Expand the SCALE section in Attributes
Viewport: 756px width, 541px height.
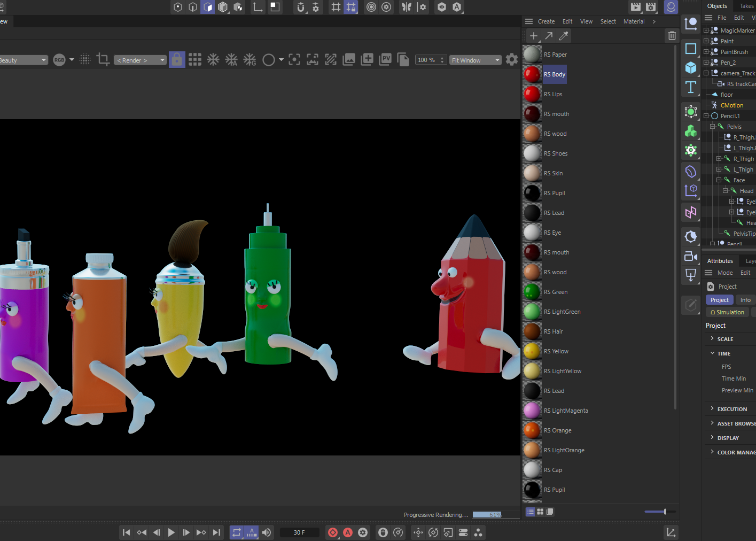[725, 339]
